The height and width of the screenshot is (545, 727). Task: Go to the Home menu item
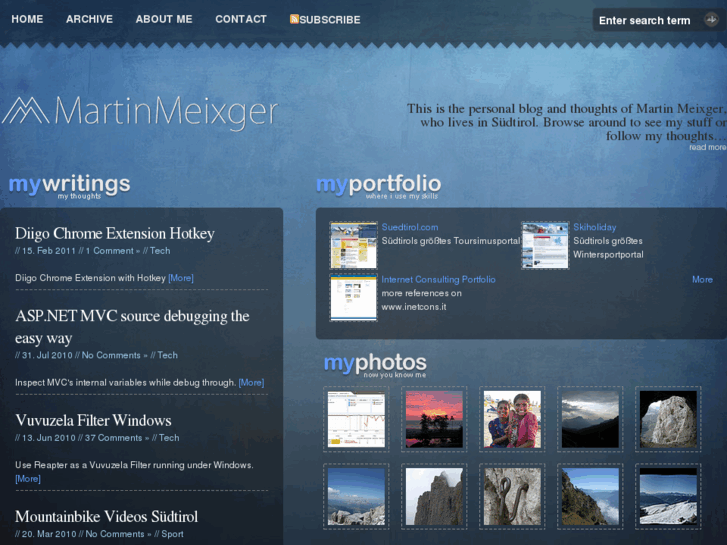[27, 19]
